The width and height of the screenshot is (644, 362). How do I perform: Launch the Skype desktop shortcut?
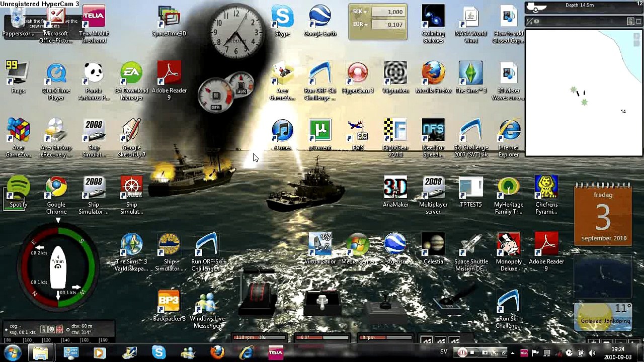(282, 22)
